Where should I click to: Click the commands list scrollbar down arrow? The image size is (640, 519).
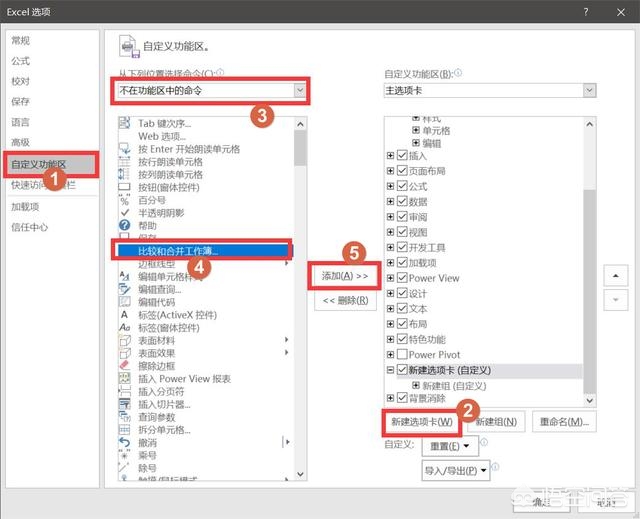pos(300,474)
